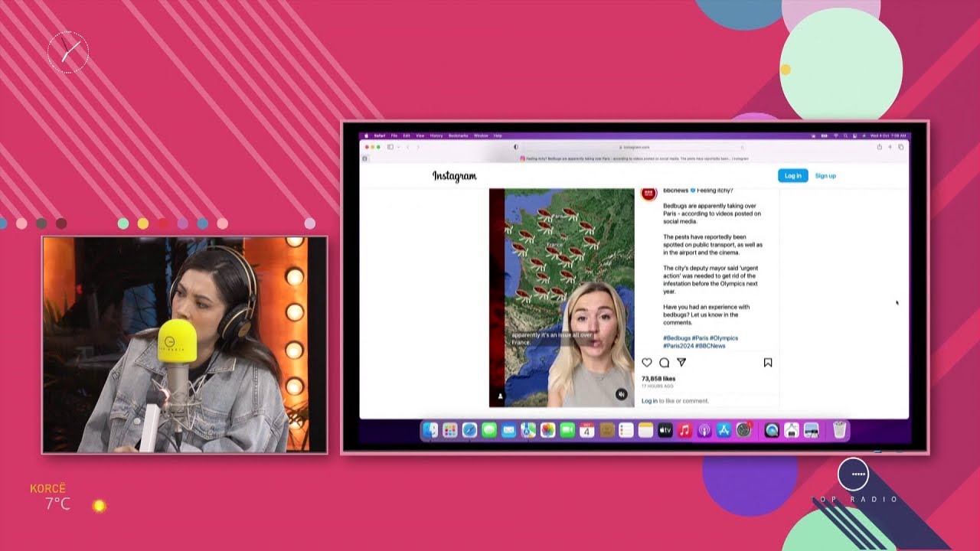Screen dimensions: 980x551
Task: Open Launchpad from the dock
Action: (450, 431)
